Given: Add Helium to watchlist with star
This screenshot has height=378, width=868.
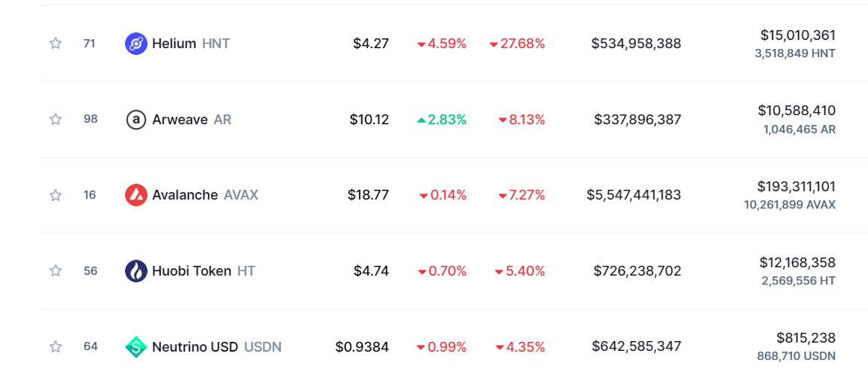Looking at the screenshot, I should tap(56, 44).
